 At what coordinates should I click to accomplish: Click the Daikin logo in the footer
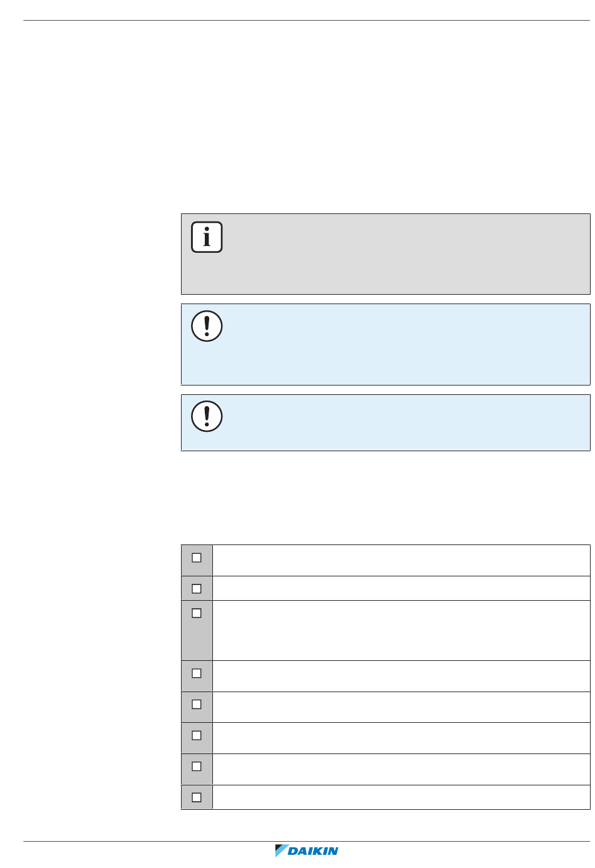point(307,850)
